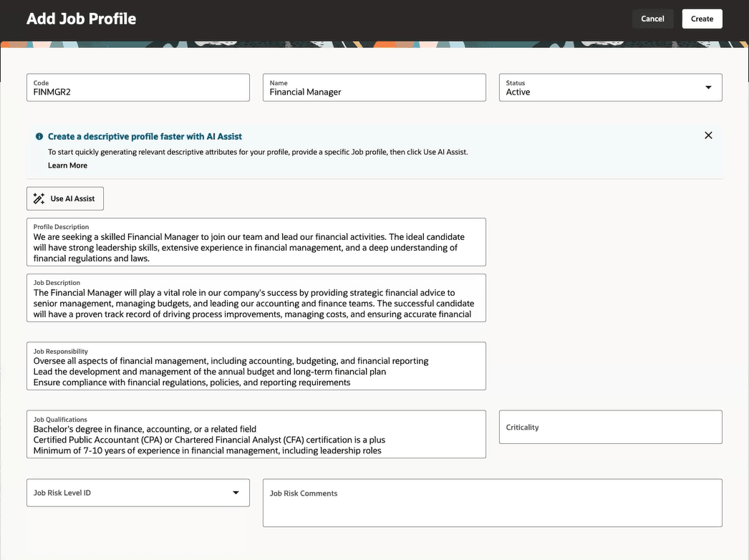Click the line 'Certified Public Accountant (CPA)'
749x560 pixels.
click(x=209, y=440)
